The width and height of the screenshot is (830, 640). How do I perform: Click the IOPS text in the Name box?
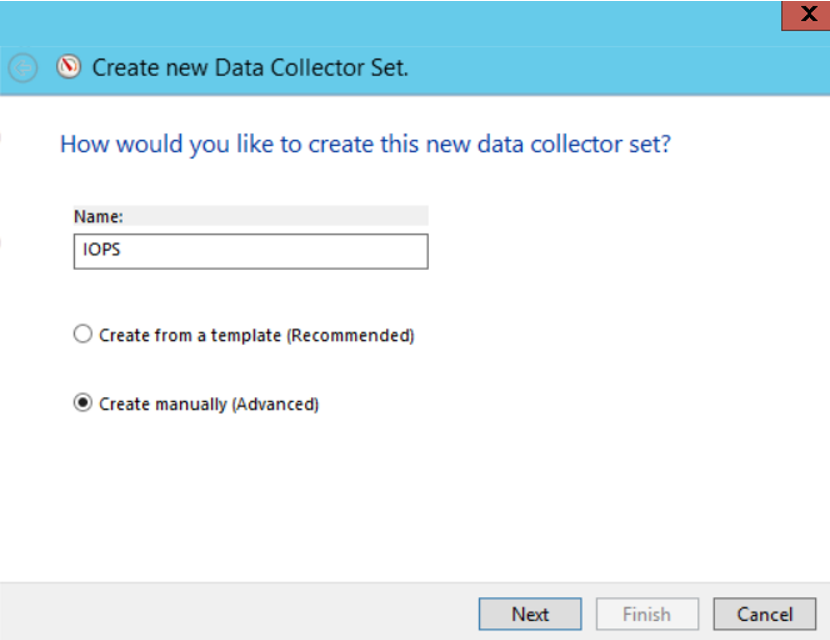pos(102,249)
